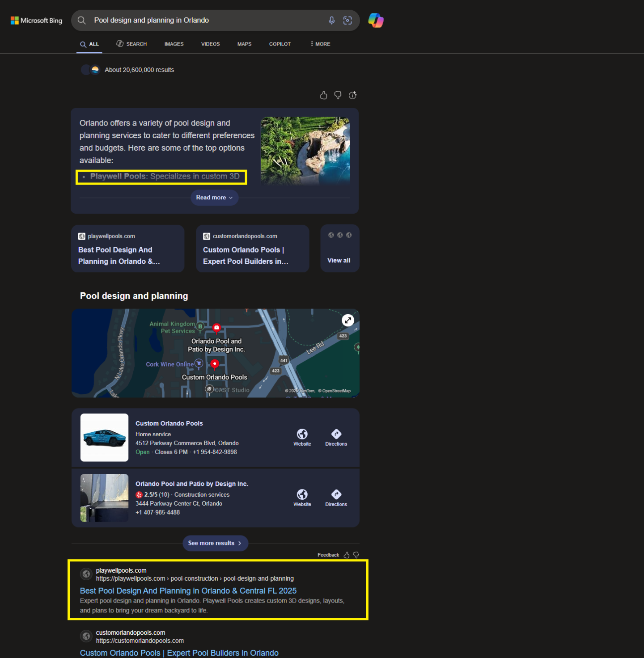644x658 pixels.
Task: Expand the map with the fullscreen icon
Action: pyautogui.click(x=348, y=320)
